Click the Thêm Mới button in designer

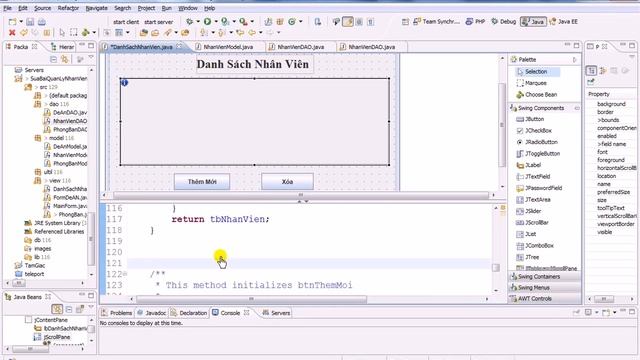[202, 182]
